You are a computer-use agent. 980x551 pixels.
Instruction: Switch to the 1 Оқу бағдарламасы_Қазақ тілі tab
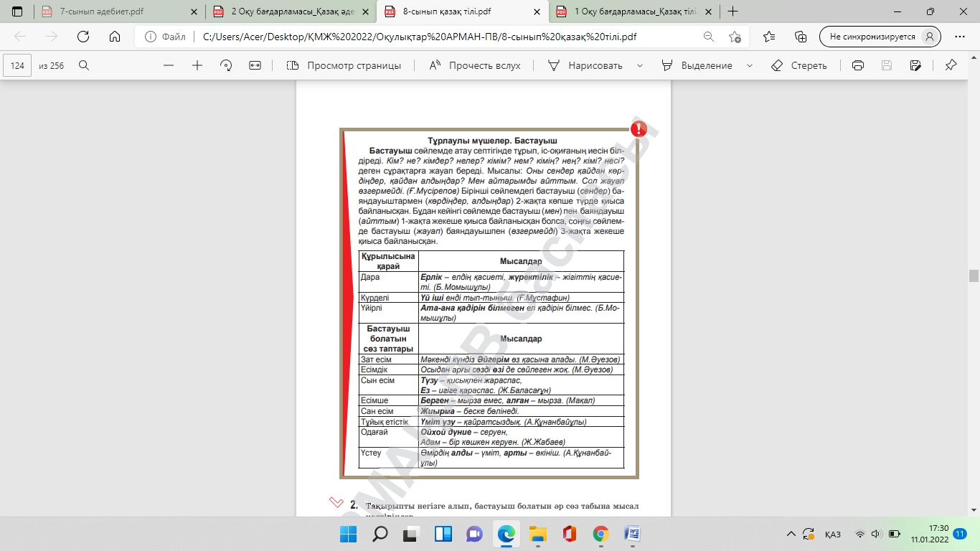(635, 11)
